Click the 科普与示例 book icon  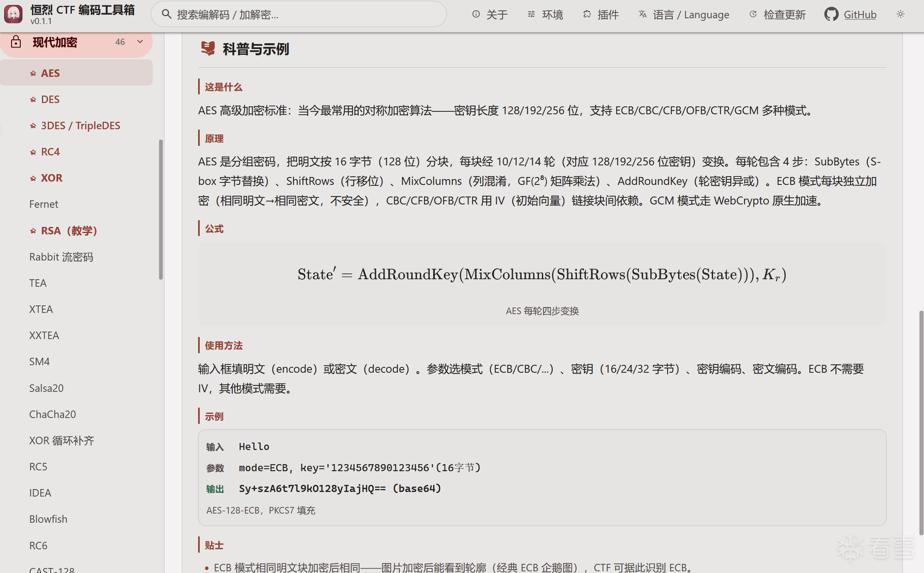(x=208, y=49)
